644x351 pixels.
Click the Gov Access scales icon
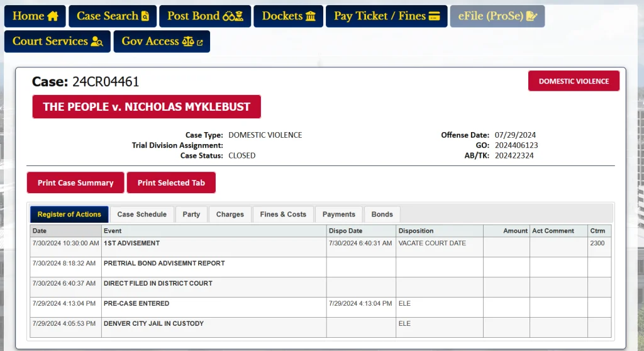coord(188,42)
